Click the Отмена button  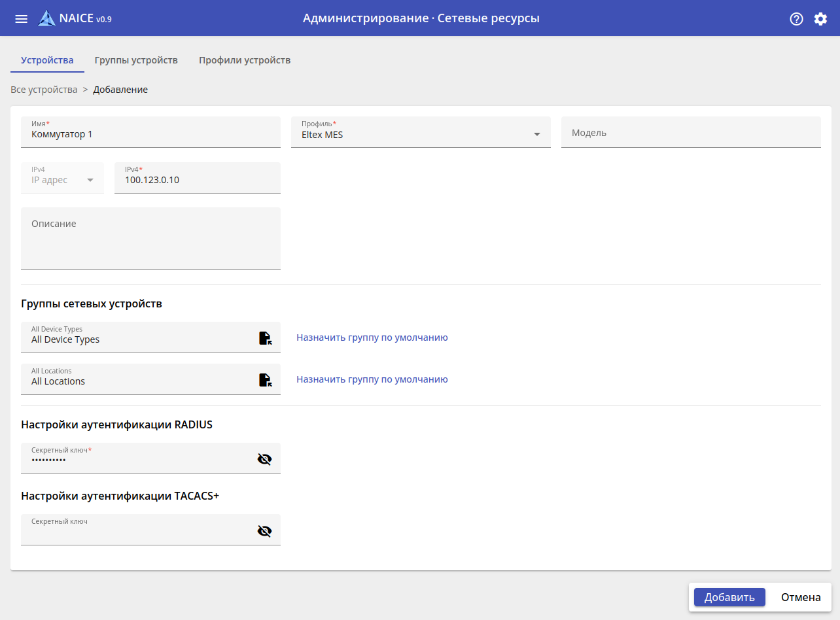pos(801,597)
